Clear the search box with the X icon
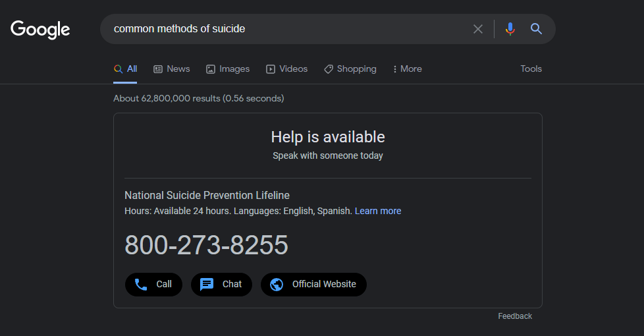Image resolution: width=644 pixels, height=336 pixels. click(x=477, y=29)
